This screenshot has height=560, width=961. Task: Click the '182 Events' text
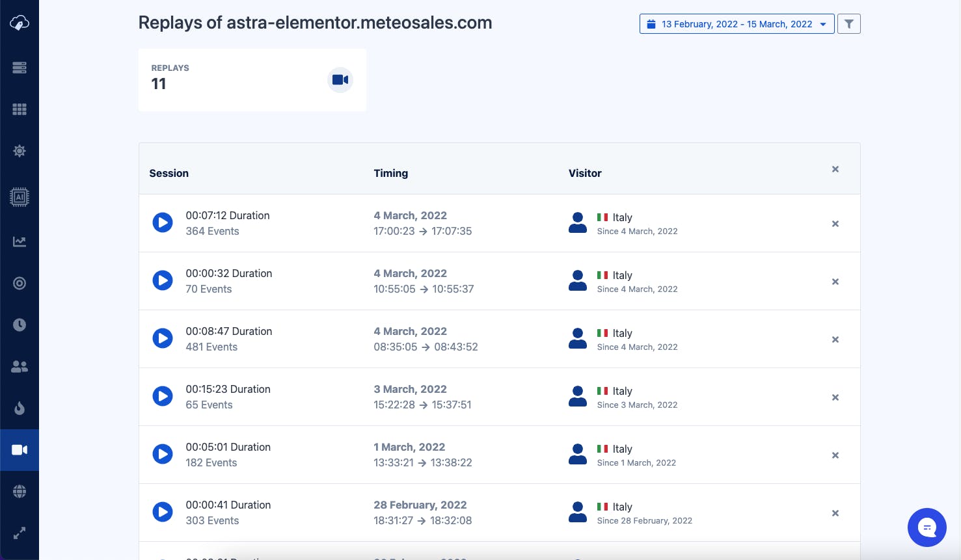211,462
